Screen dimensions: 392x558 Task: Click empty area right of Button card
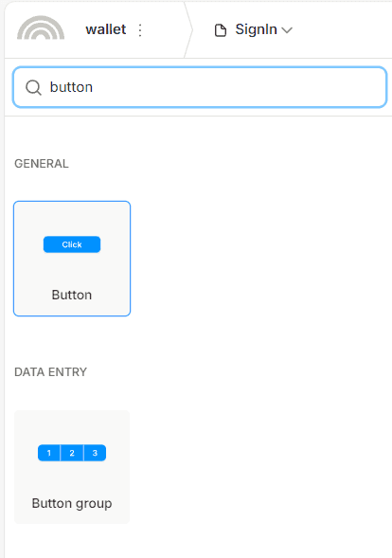(259, 259)
